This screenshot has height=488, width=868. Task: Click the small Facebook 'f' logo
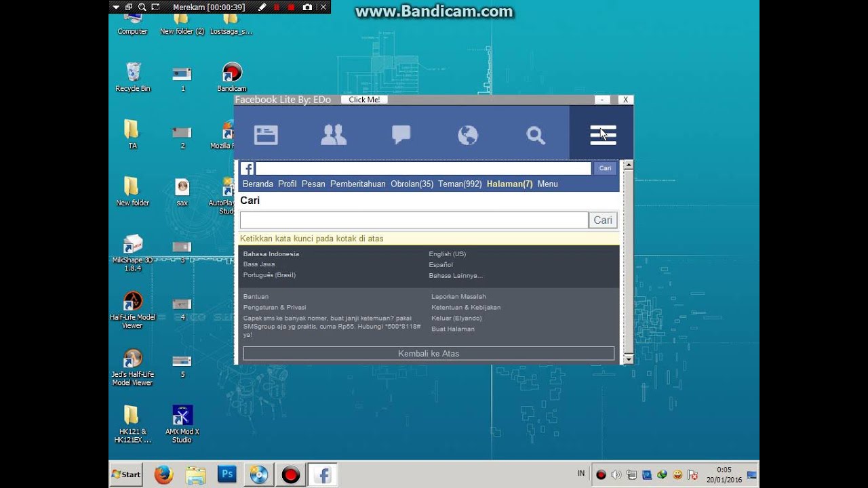[x=248, y=168]
